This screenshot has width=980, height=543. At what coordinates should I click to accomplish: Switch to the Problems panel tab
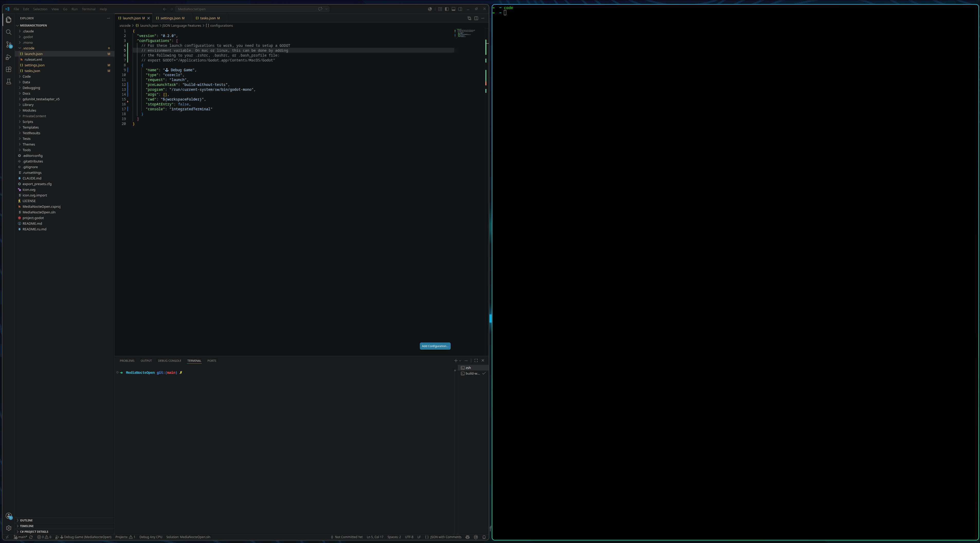click(127, 361)
